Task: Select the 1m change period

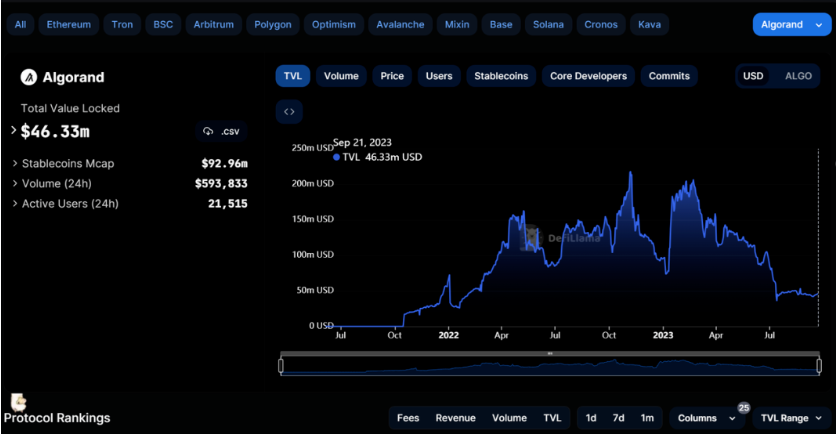Action: (x=647, y=418)
